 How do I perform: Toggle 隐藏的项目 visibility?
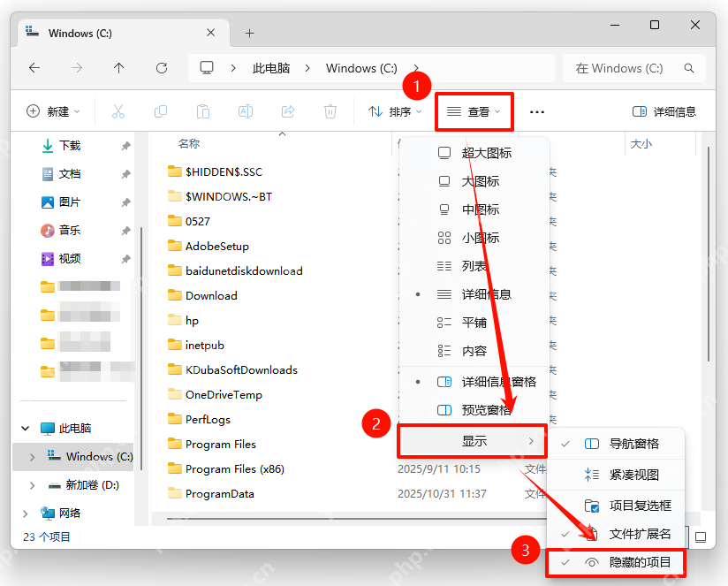coord(616,563)
